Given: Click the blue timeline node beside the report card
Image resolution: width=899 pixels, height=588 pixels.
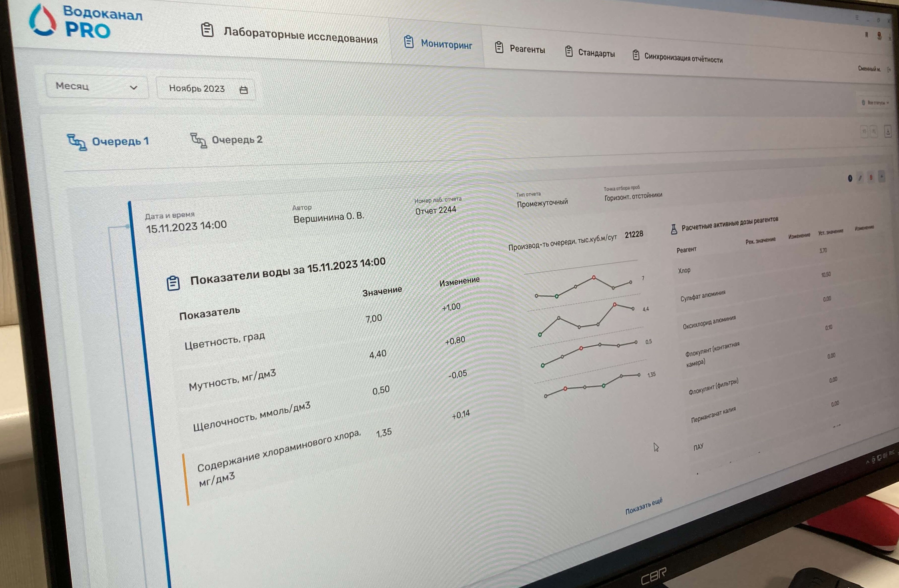Looking at the screenshot, I should [127, 226].
